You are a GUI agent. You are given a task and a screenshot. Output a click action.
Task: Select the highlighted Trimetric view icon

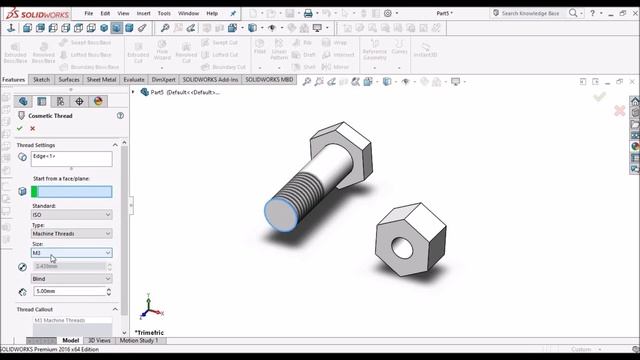117,28
